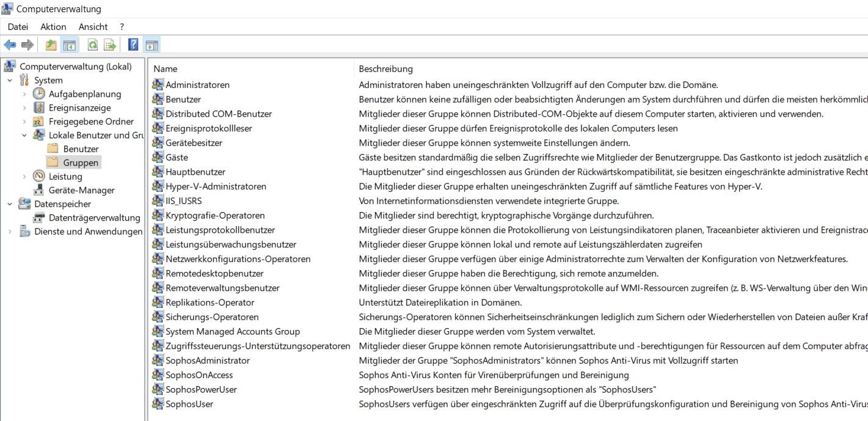This screenshot has height=421, width=868.
Task: Refresh the list with the green arrow icon
Action: tap(93, 45)
